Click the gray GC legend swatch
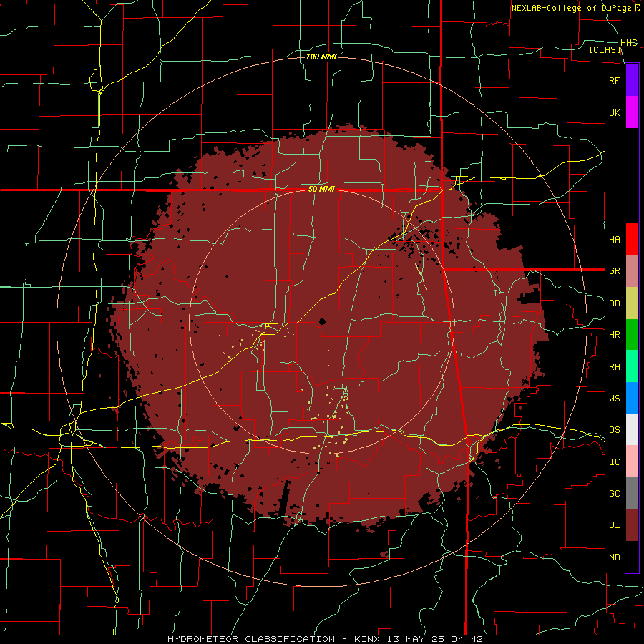 (x=632, y=493)
